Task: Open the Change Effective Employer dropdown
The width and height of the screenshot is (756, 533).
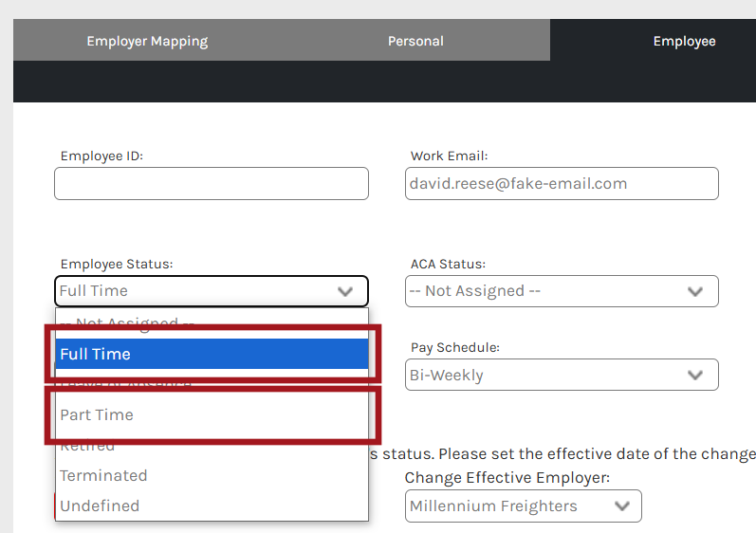Action: (x=523, y=506)
